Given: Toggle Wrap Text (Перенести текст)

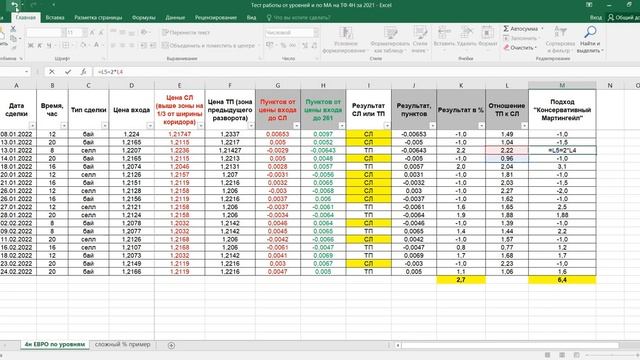Looking at the screenshot, I should coord(186,32).
